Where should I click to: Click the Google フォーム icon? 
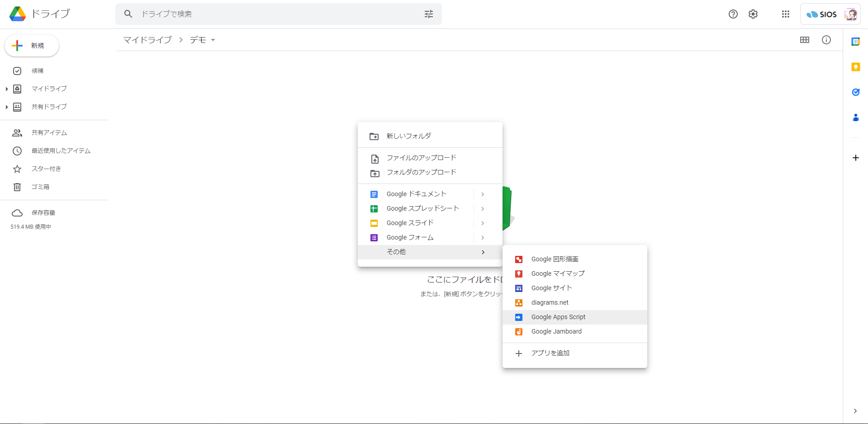click(374, 238)
